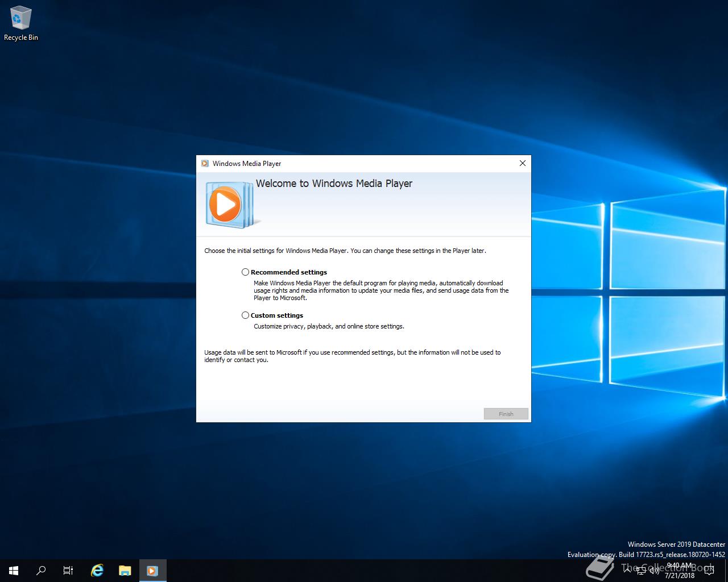Screen dimensions: 728x582
Task: Click the Finish button
Action: click(x=506, y=414)
